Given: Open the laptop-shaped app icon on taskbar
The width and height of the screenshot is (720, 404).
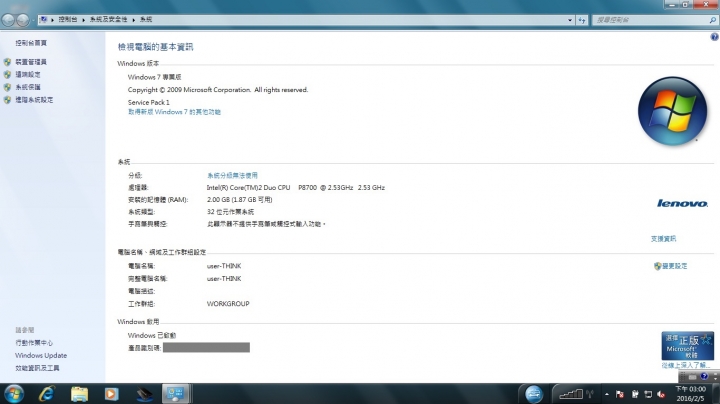Looking at the screenshot, I should [x=144, y=394].
